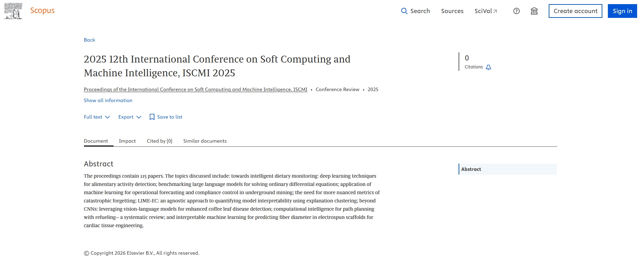Switch to the Impact tab
The height and width of the screenshot is (265, 644).
pos(127,141)
